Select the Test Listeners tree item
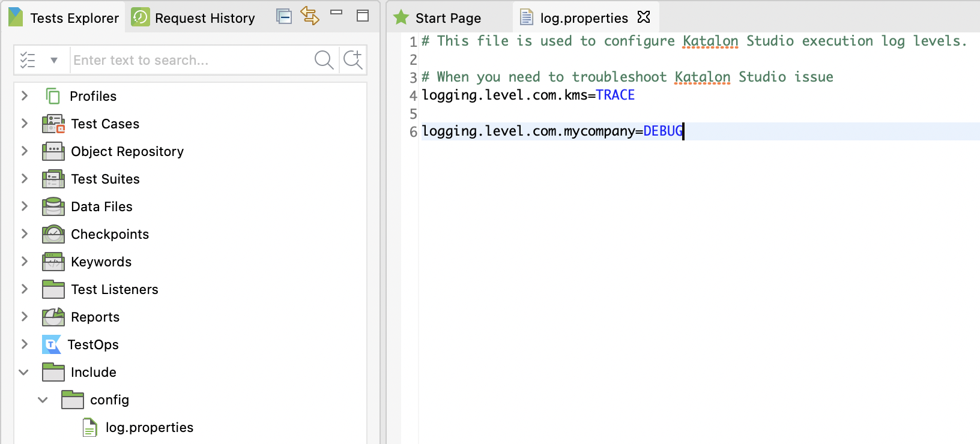Screen dimensions: 980x444 point(114,290)
